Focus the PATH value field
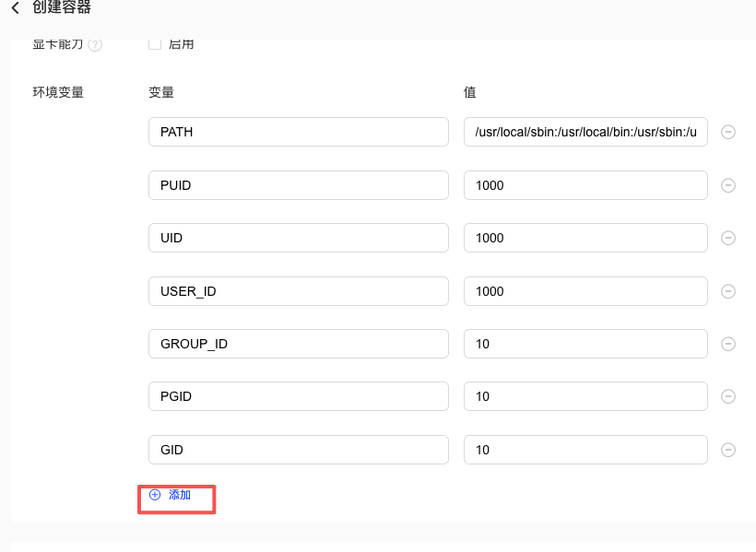Image resolution: width=756 pixels, height=552 pixels. coord(585,132)
